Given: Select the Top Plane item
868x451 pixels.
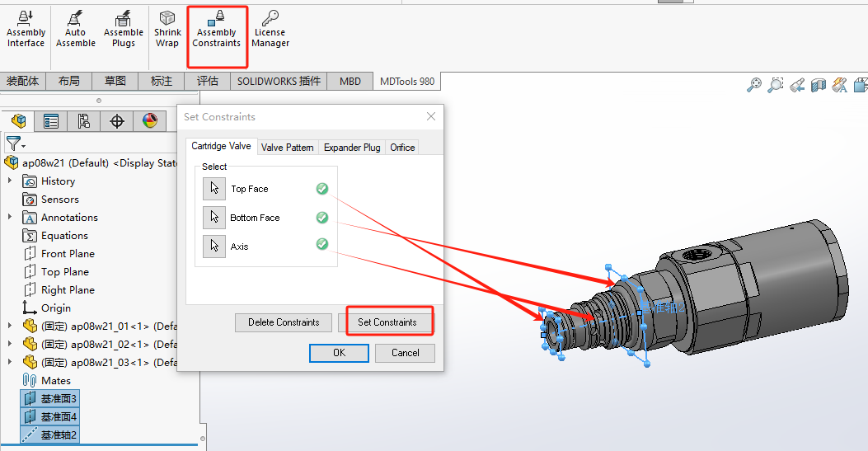Looking at the screenshot, I should (x=56, y=272).
